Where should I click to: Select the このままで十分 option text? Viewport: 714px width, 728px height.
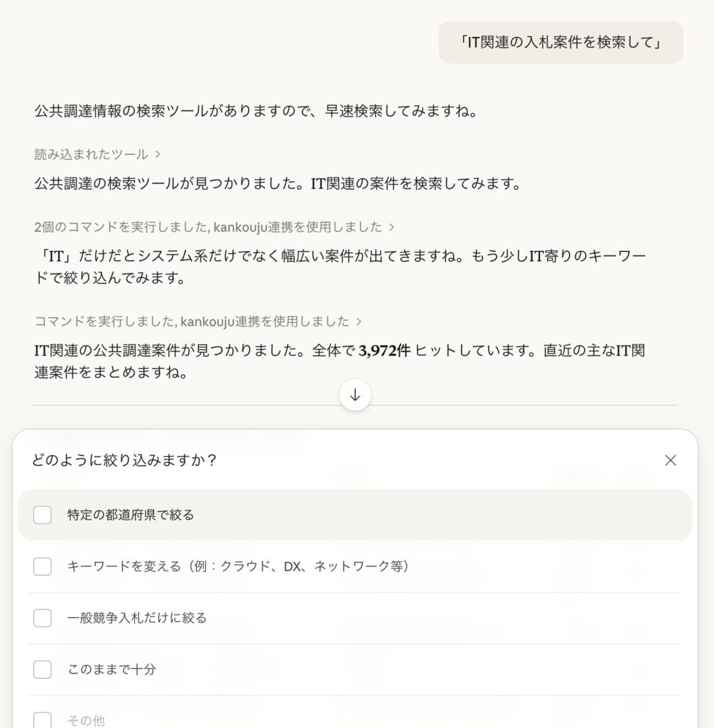click(112, 670)
